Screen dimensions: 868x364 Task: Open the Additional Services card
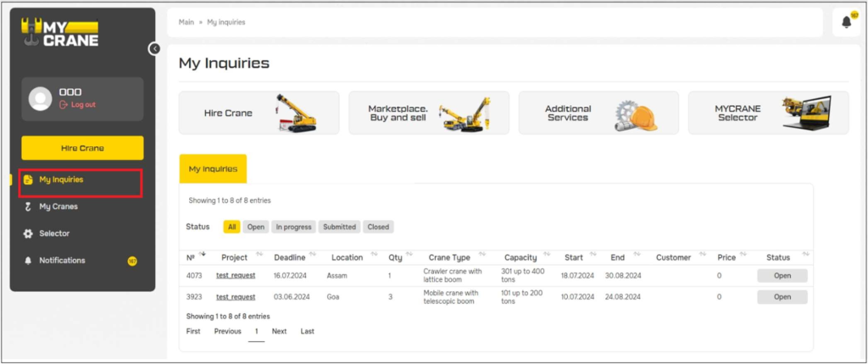click(598, 113)
